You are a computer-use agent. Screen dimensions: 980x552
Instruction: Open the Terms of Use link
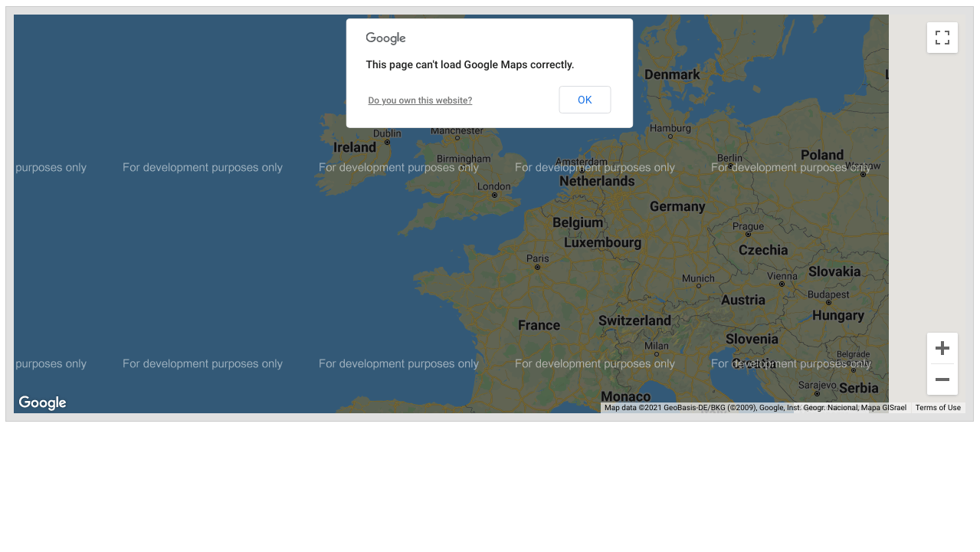937,408
